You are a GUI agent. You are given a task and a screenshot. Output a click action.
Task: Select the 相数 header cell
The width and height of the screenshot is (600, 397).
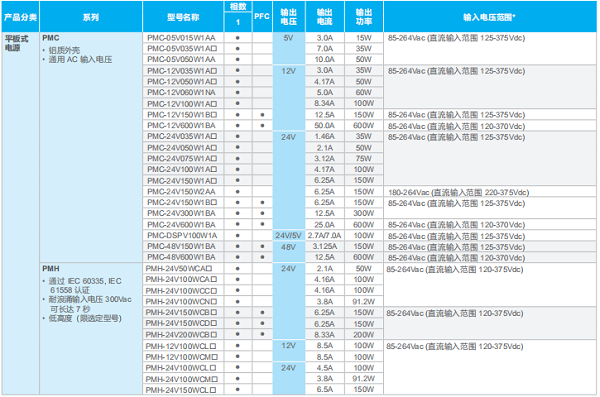238,7
